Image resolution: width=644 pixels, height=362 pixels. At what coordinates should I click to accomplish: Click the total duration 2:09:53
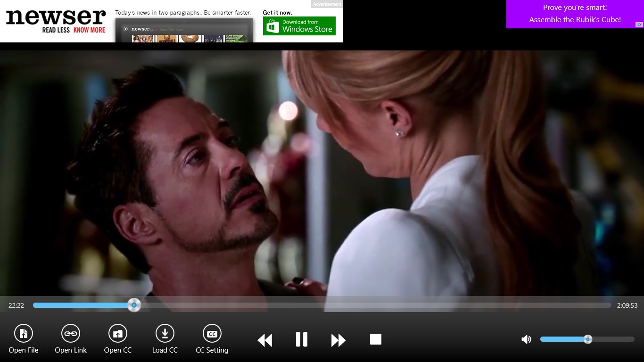pos(627,305)
